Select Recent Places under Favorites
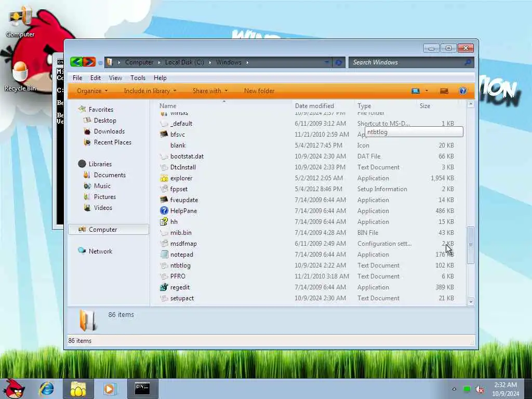This screenshot has height=399, width=532. (x=112, y=142)
